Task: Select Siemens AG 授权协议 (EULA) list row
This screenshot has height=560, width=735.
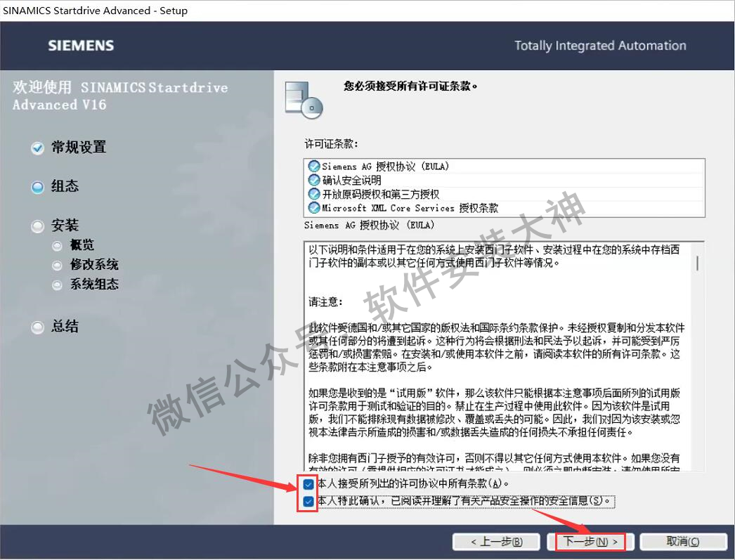Action: click(505, 167)
